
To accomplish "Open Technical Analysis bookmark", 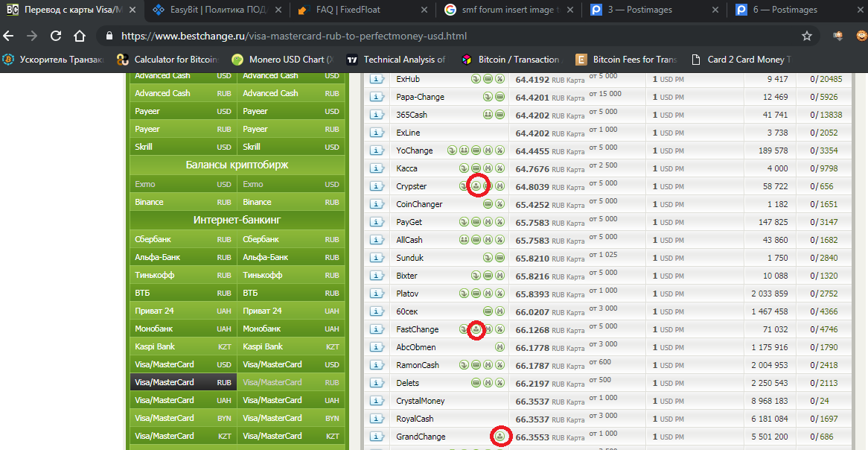I will coord(396,60).
